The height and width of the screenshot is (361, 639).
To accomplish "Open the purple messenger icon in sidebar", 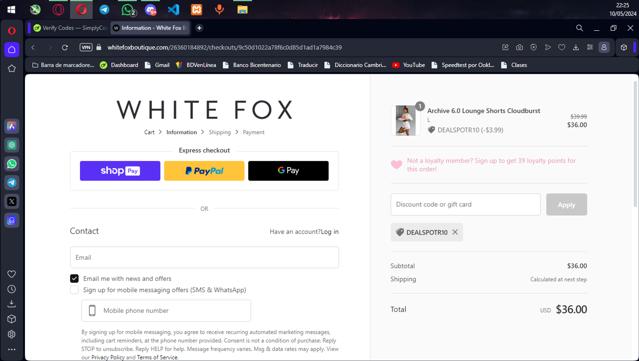I will click(x=12, y=220).
